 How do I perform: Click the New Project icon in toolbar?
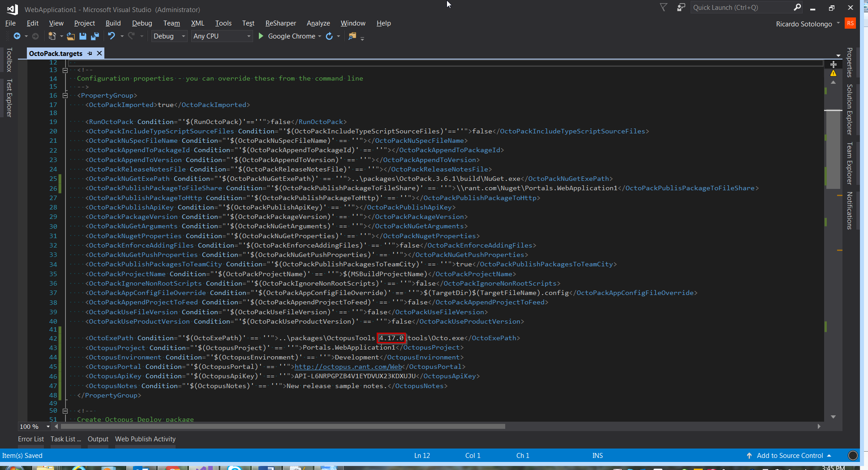click(52, 36)
